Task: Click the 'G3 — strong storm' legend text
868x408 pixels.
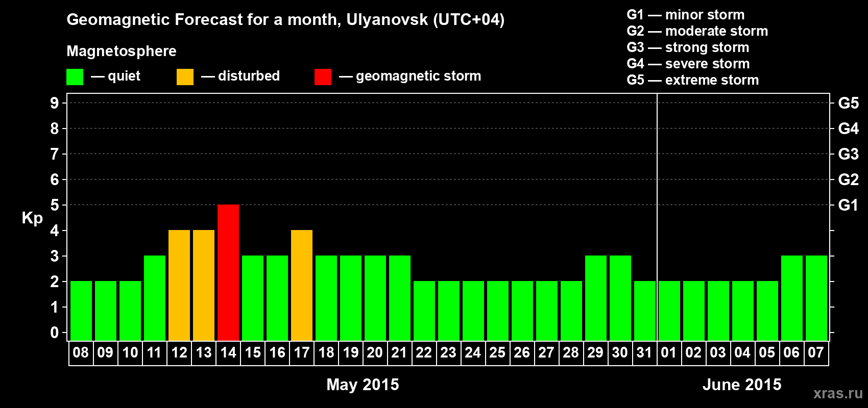Action: [688, 47]
